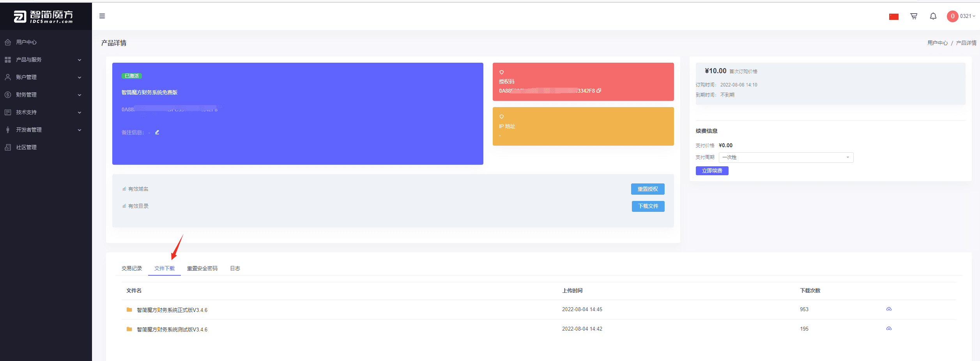Click folder icon for 测试版V3.4.6

129,329
